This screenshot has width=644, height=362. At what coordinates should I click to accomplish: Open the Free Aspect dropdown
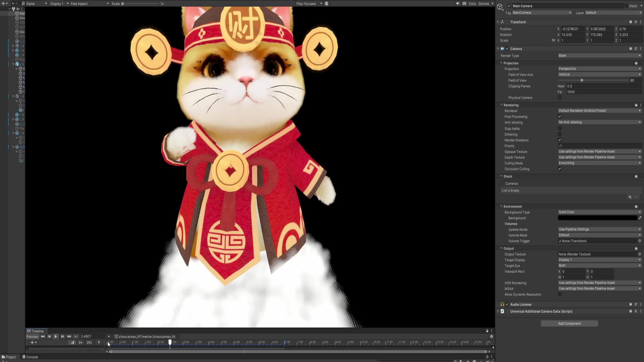[x=89, y=4]
